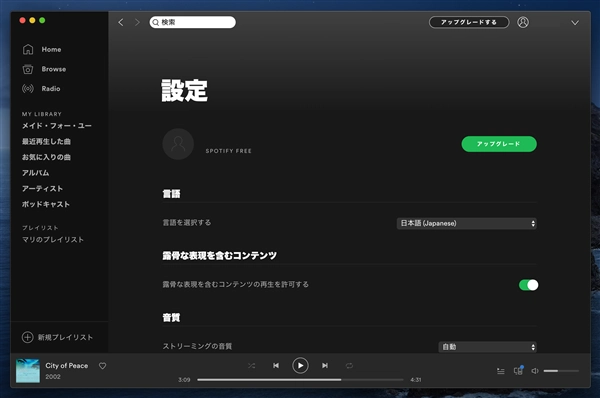Click the ストリーミングの音質 label
Viewport: 600px width, 398px height.
(197, 346)
